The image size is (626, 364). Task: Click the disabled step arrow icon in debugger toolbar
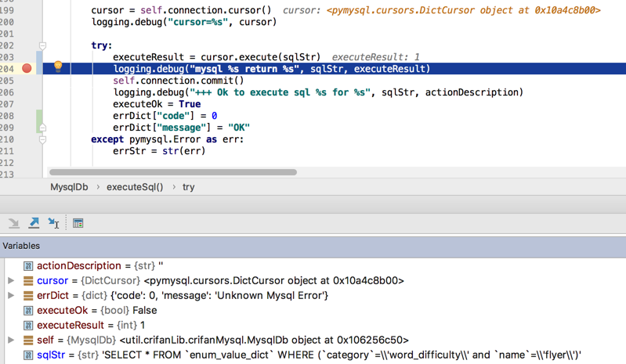tap(14, 223)
